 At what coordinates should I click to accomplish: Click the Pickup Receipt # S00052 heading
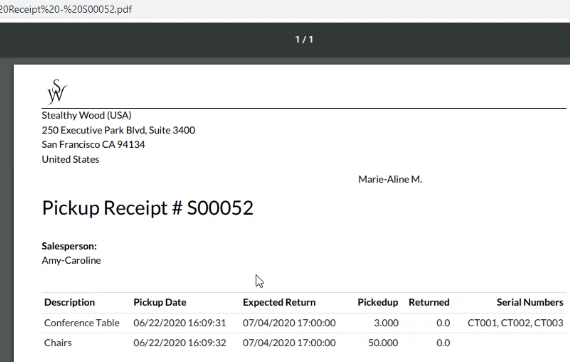148,208
